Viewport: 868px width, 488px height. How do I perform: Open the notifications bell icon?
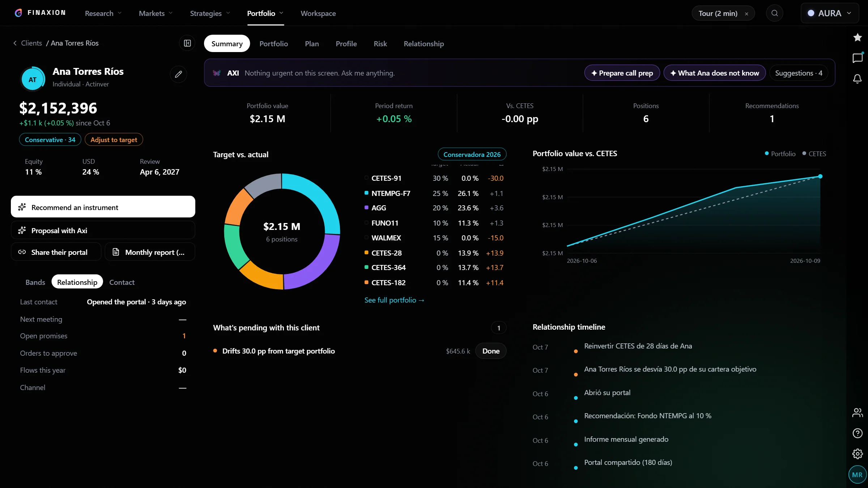(858, 79)
